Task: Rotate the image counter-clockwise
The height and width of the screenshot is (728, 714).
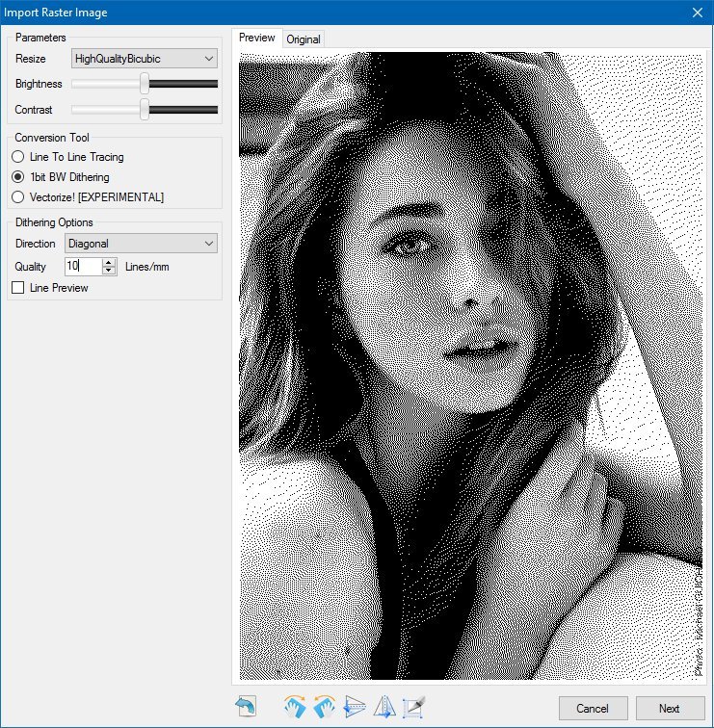Action: 325,707
